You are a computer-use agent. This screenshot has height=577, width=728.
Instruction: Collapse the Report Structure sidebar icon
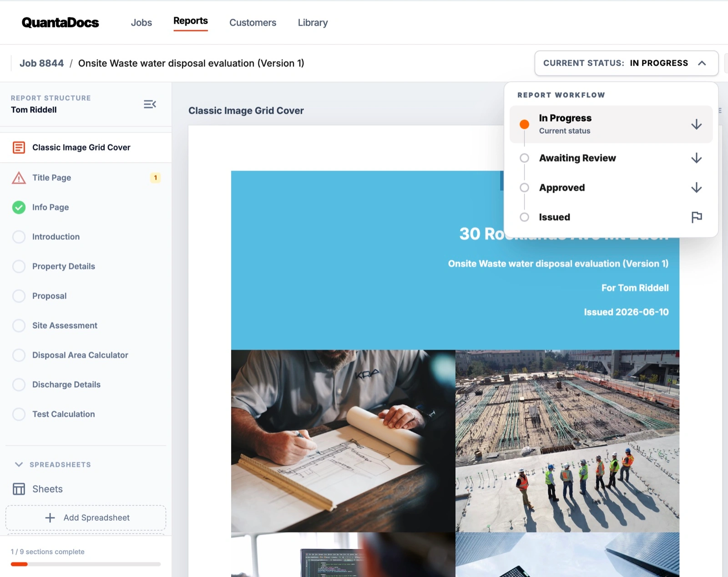(x=150, y=104)
